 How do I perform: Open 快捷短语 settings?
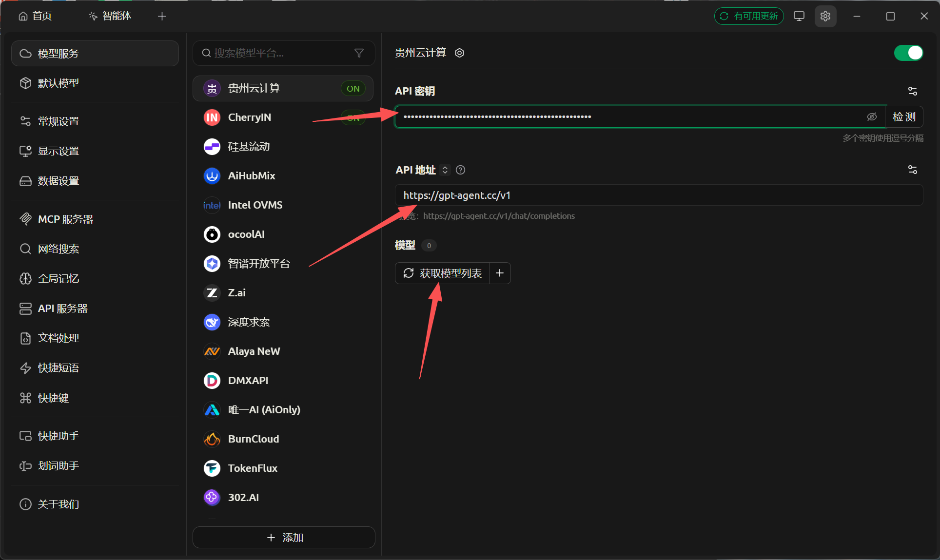[95, 368]
